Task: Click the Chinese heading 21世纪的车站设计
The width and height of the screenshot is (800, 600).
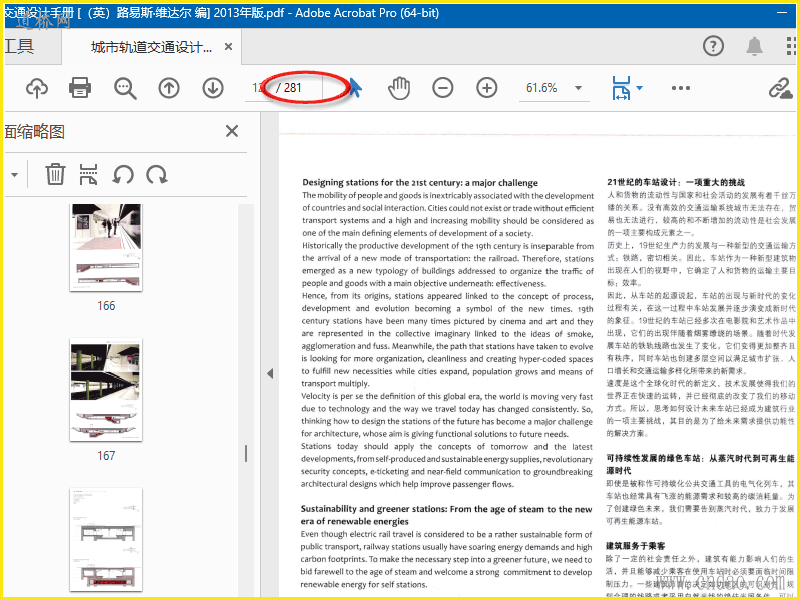Action: point(676,182)
